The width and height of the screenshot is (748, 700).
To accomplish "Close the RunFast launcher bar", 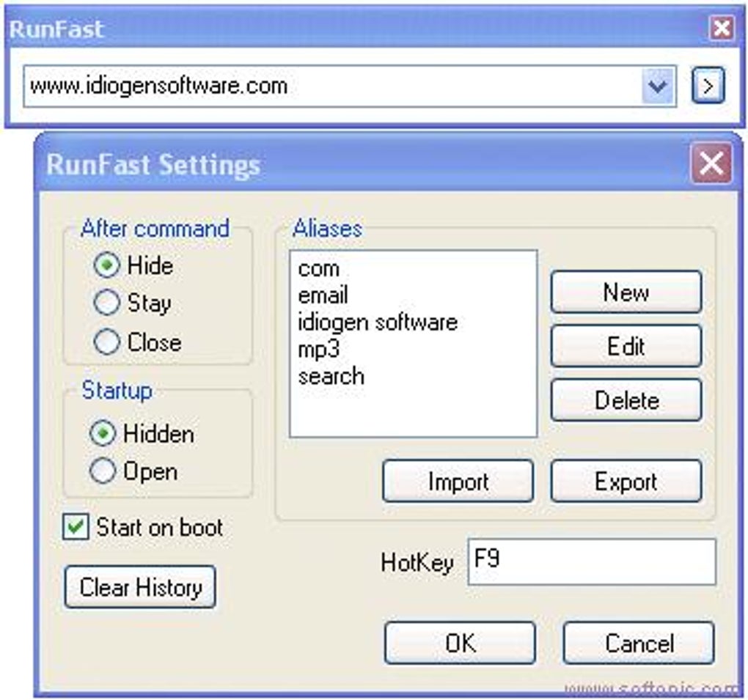I will 722,29.
